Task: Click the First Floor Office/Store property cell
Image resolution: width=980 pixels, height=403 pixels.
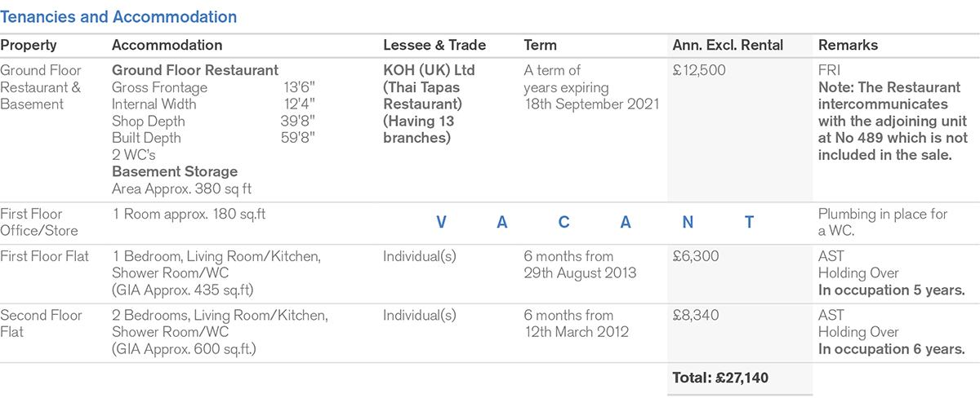Action: (x=33, y=223)
